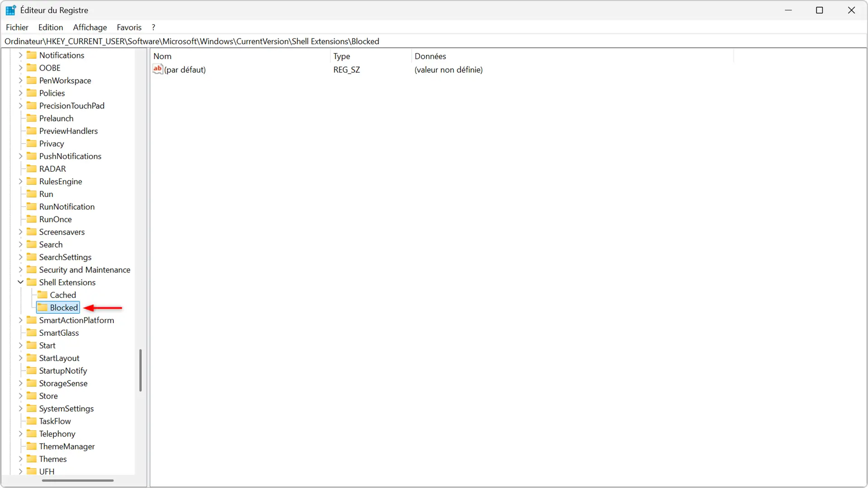868x488 pixels.
Task: Click the (valeur non définie) data cell
Action: (x=448, y=70)
